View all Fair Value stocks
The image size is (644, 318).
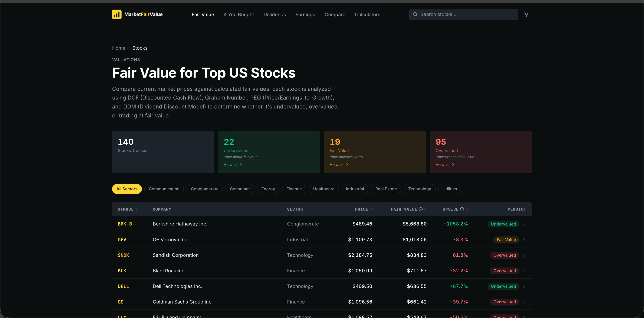[x=339, y=164]
